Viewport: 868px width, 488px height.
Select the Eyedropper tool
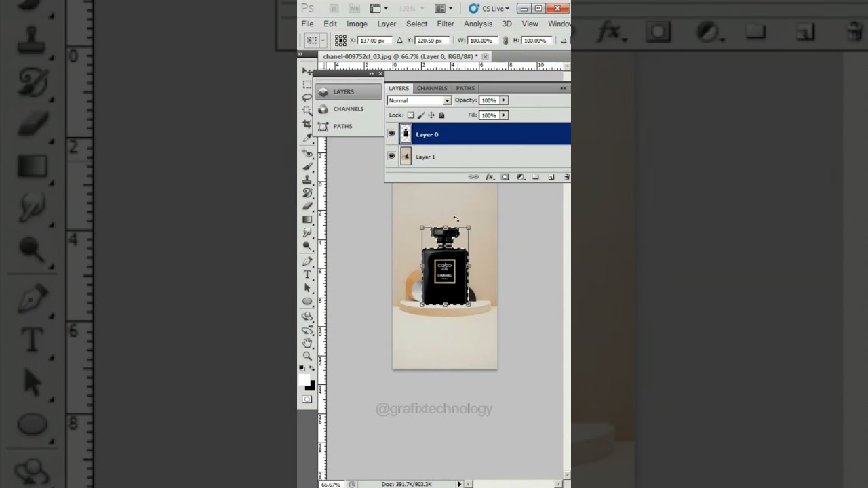tap(307, 138)
